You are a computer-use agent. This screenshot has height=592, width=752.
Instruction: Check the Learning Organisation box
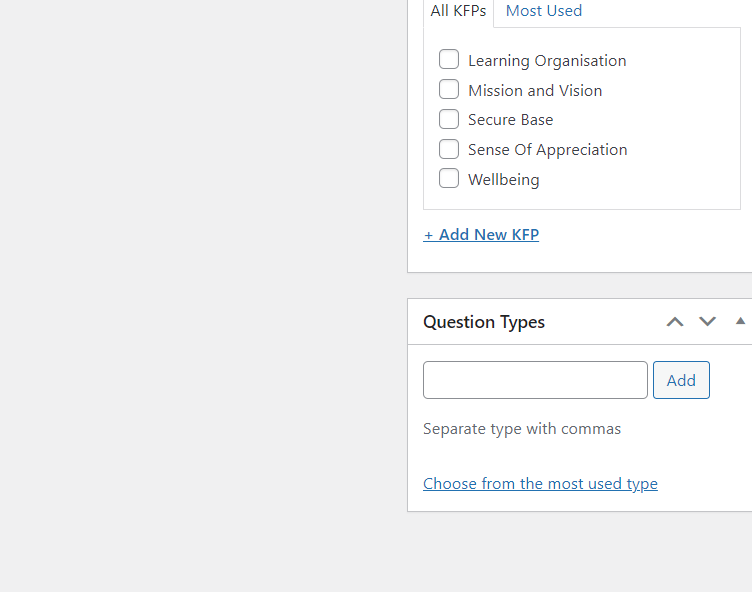449,59
